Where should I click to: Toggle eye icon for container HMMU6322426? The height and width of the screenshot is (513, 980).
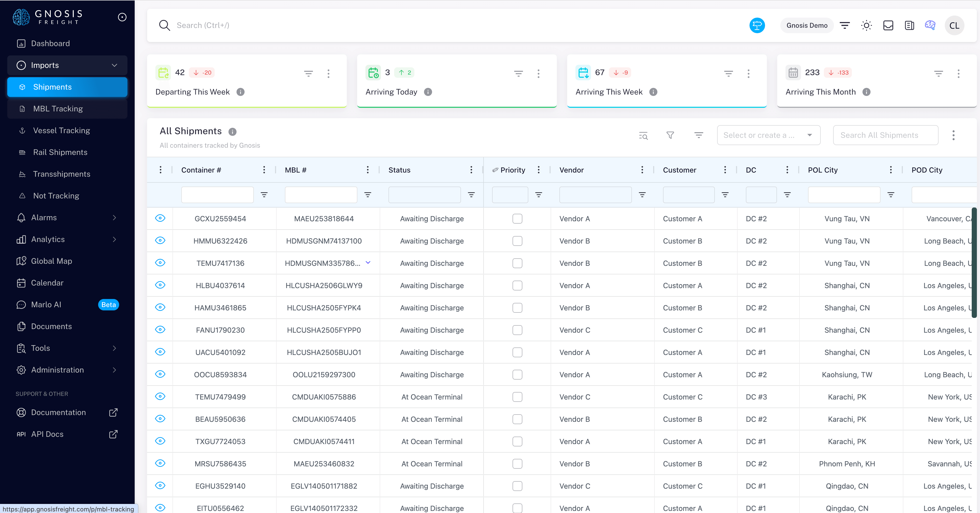(x=160, y=240)
